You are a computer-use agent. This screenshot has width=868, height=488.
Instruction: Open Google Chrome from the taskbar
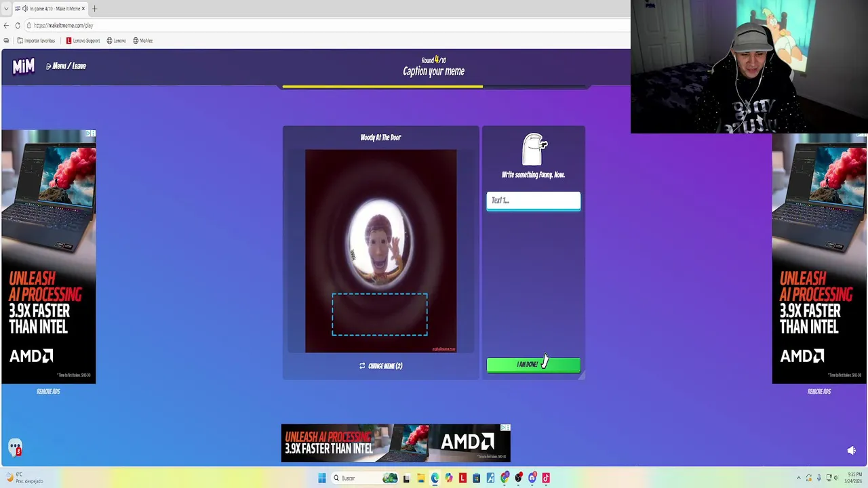coord(505,478)
